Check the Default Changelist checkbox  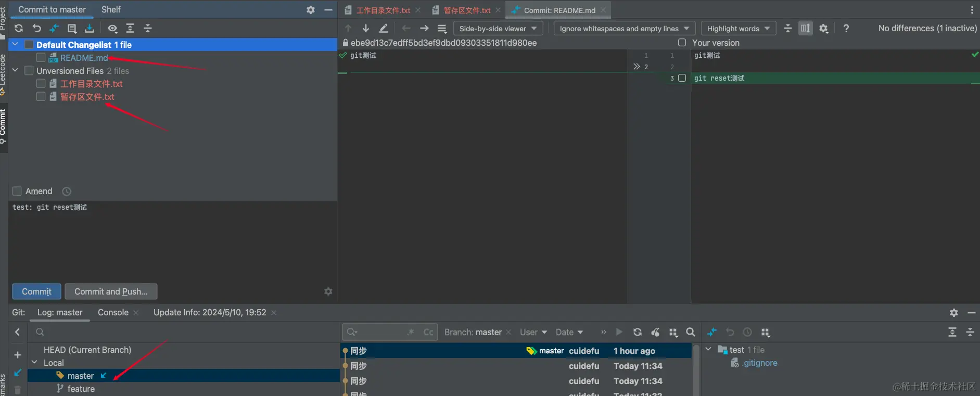(x=29, y=45)
